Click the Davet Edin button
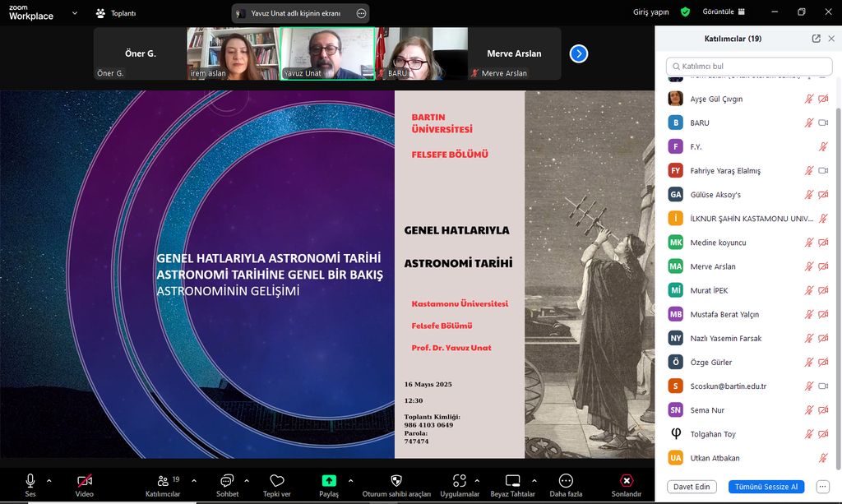This screenshot has width=842, height=504. [x=692, y=487]
